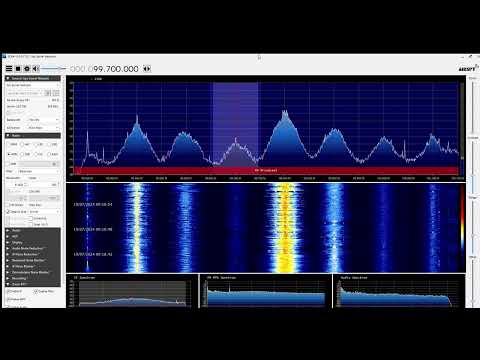Stop the radio with the stop button
This screenshot has width=480, height=360.
point(18,69)
